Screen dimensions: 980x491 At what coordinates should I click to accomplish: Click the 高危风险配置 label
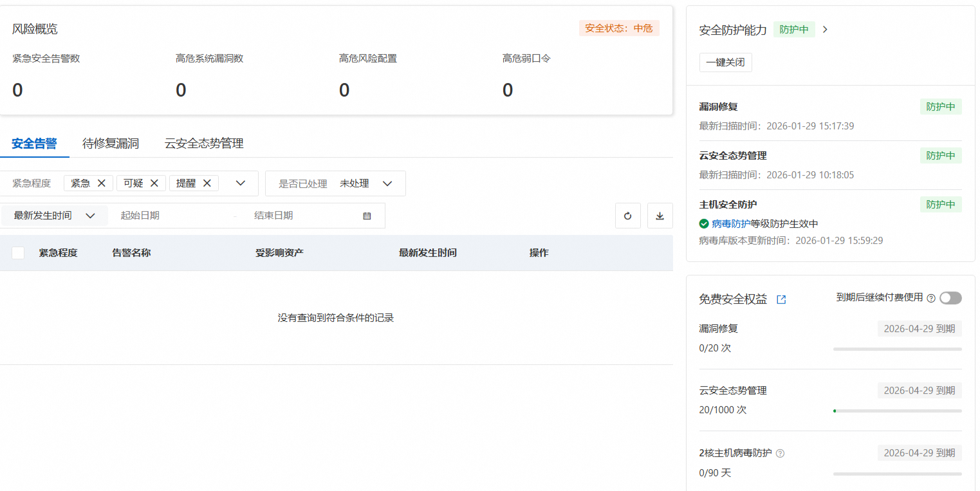pos(368,59)
